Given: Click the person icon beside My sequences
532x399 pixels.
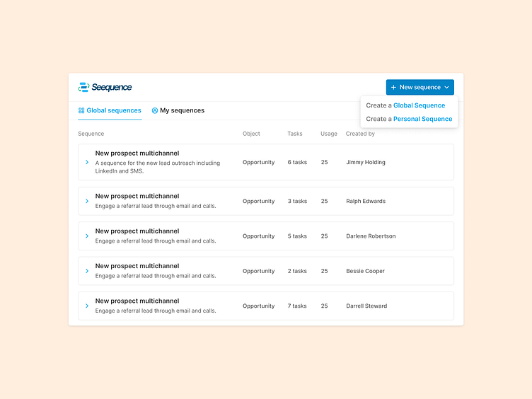Looking at the screenshot, I should click(155, 110).
